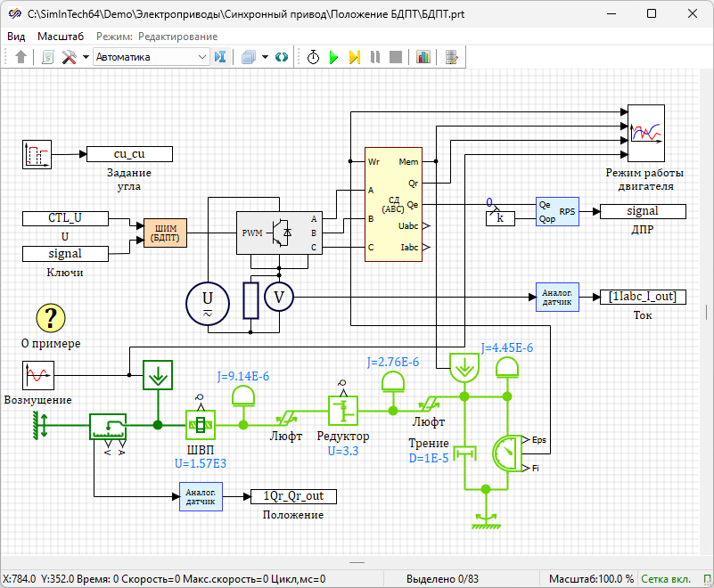Click the bar chart graphs icon in toolbar
The height and width of the screenshot is (588, 714).
coord(423,57)
